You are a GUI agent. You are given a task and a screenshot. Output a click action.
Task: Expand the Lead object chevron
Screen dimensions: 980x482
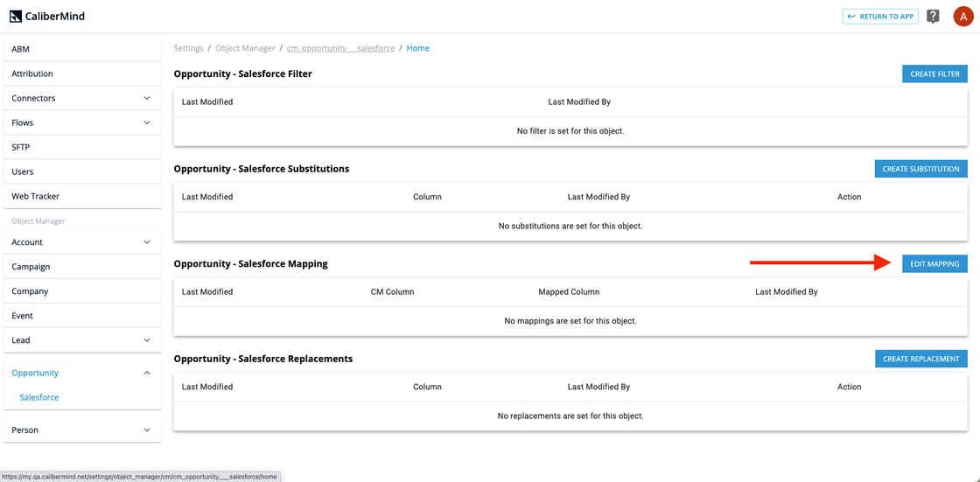coord(147,340)
